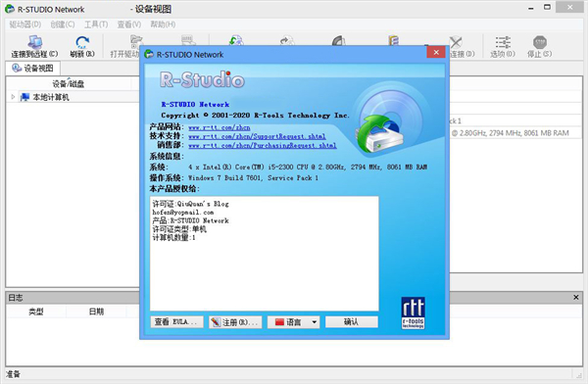
Task: Click the 查看 EULA button
Action: (176, 321)
